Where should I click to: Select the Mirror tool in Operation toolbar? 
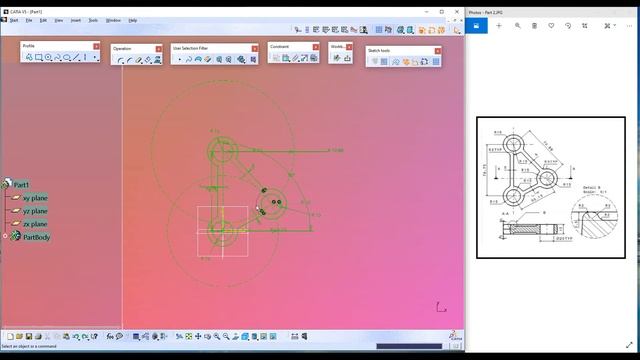click(x=148, y=60)
